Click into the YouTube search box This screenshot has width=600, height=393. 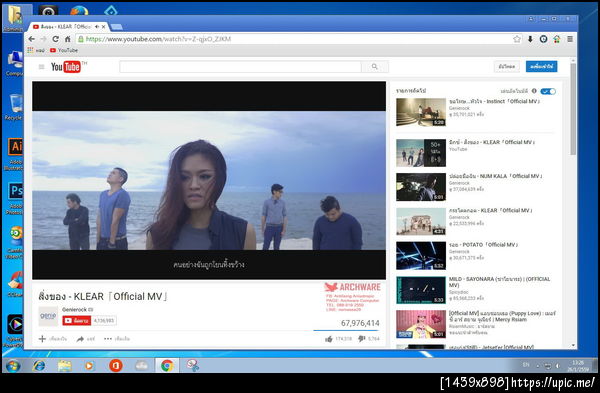click(240, 67)
